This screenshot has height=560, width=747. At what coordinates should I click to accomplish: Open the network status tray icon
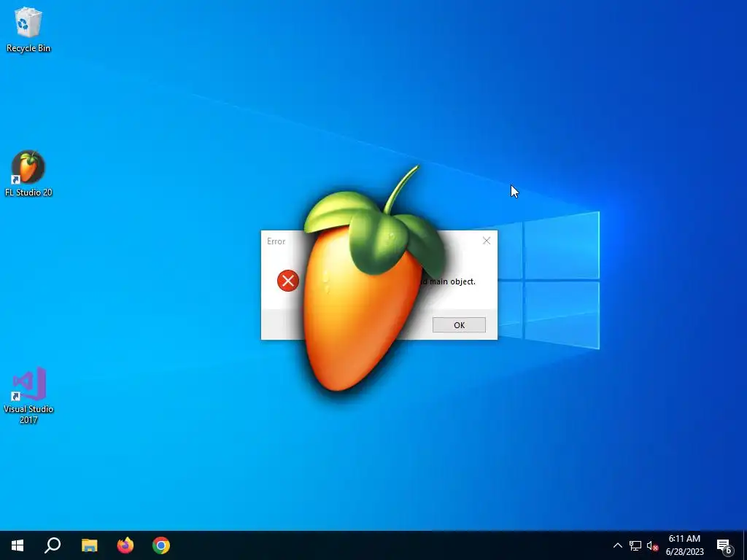pos(635,545)
